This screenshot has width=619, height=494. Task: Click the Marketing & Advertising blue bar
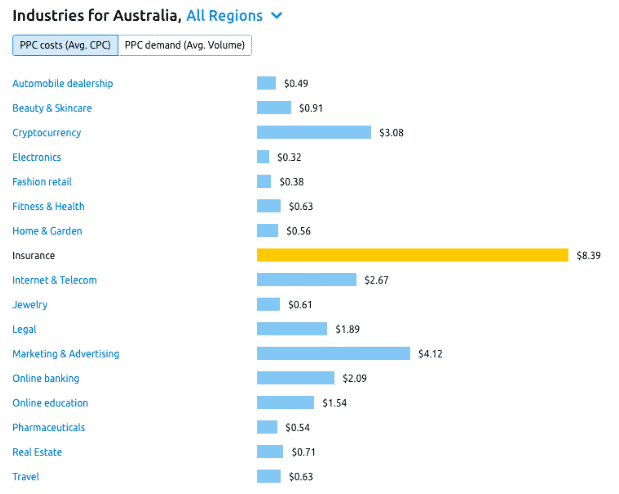pyautogui.click(x=334, y=353)
